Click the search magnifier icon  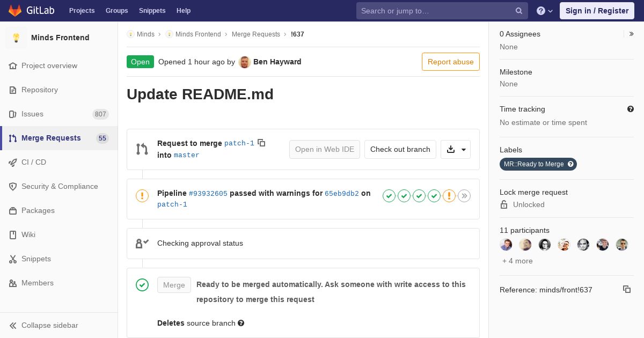tap(519, 11)
